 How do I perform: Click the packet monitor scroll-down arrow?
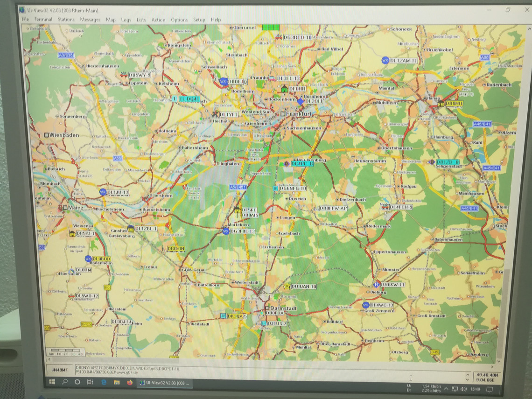click(468, 380)
